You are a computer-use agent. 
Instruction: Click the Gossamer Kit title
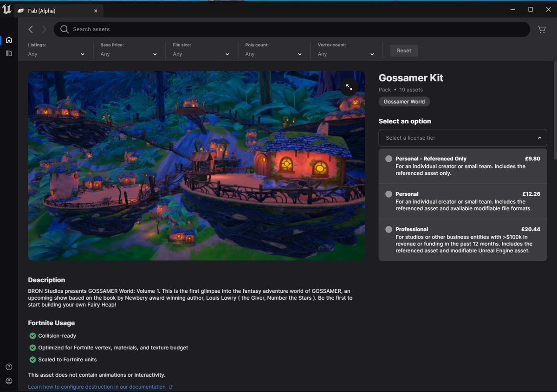pos(411,78)
